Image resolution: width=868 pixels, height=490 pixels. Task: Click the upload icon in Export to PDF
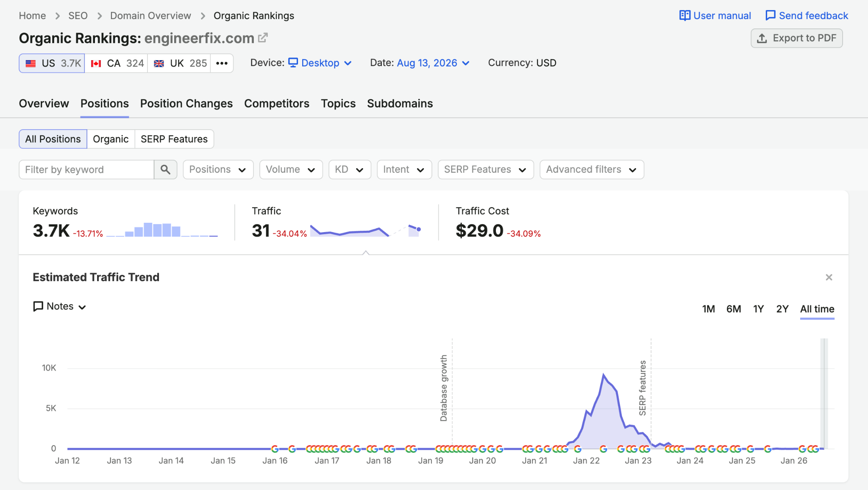click(762, 38)
